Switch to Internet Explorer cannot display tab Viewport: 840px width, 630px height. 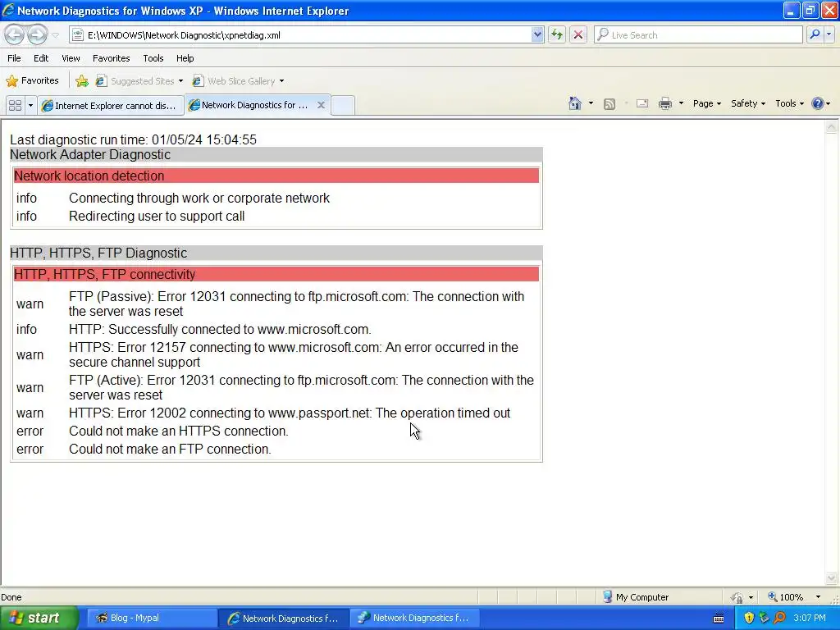pos(112,106)
